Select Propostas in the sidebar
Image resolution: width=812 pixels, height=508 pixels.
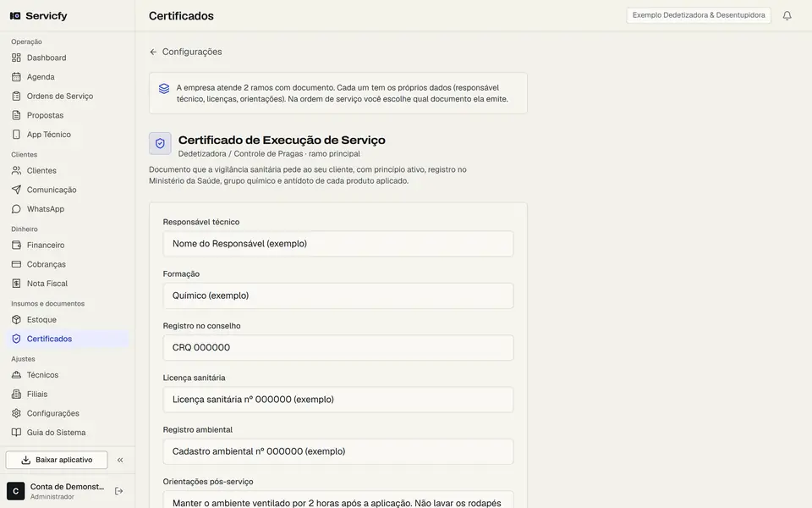68,115
